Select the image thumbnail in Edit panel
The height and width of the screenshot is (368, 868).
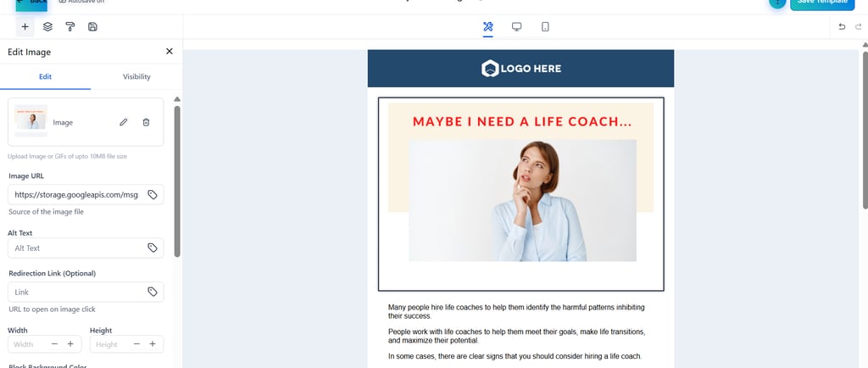coord(31,120)
